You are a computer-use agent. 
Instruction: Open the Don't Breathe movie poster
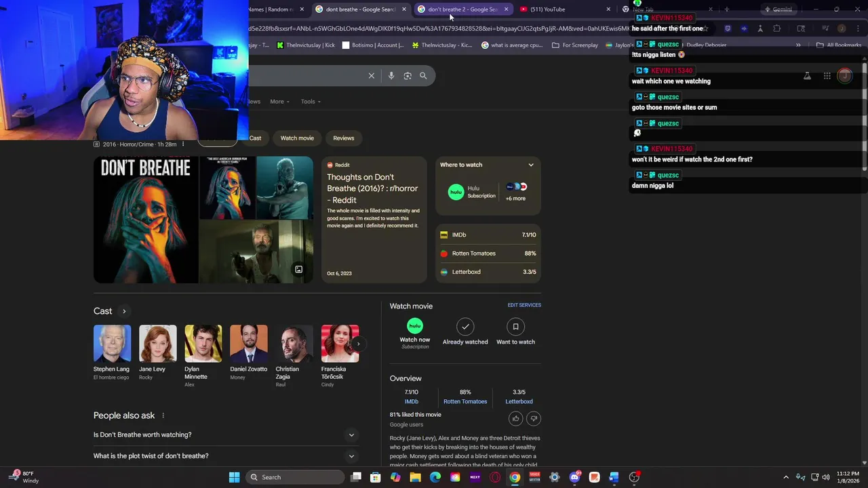(146, 220)
